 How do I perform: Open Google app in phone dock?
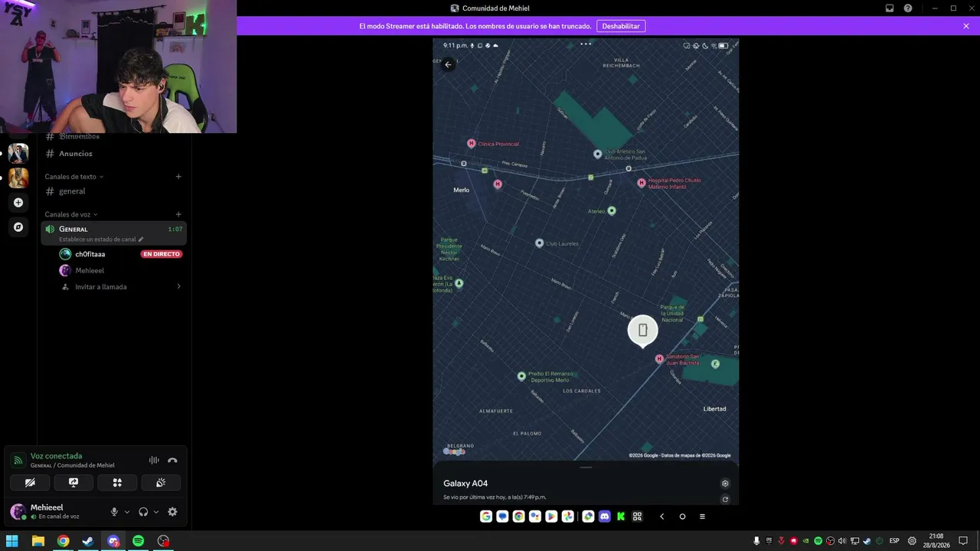pyautogui.click(x=486, y=517)
